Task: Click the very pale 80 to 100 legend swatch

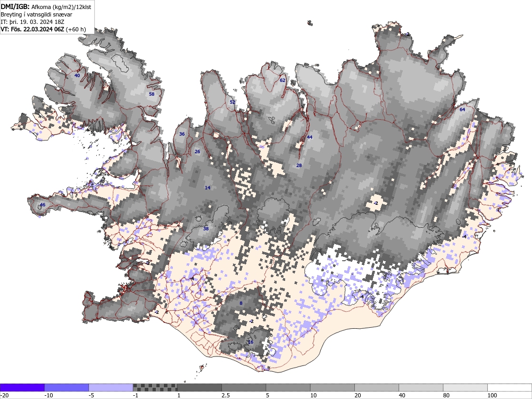Action: coord(465,387)
